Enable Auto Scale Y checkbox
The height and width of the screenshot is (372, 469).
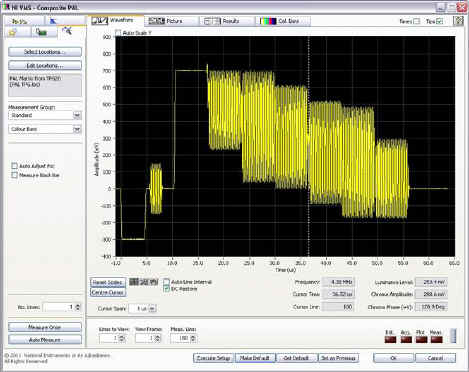118,33
